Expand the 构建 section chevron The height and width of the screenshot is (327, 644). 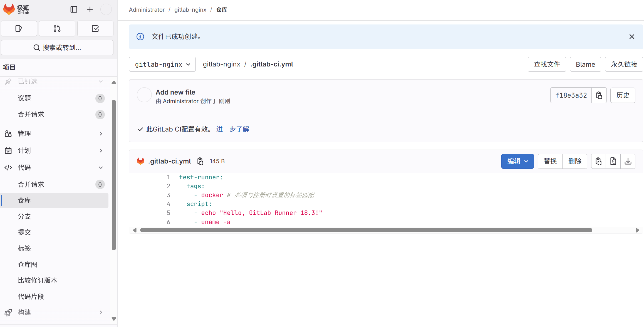101,313
